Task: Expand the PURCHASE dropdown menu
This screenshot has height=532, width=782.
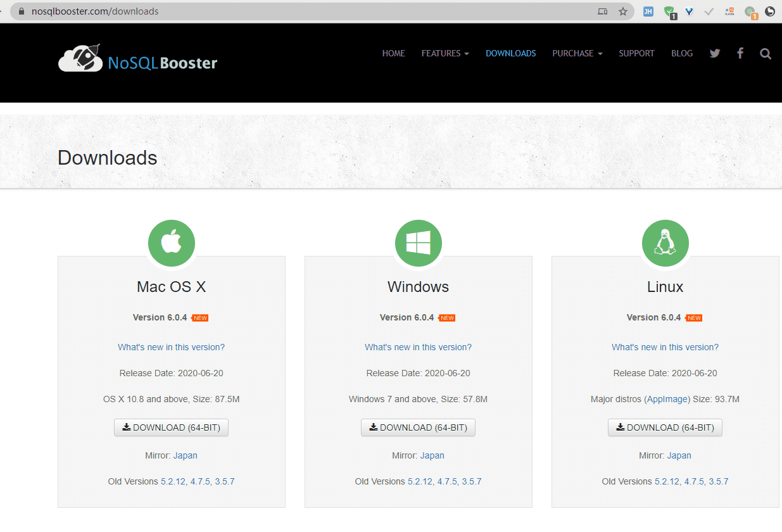Action: [x=577, y=53]
